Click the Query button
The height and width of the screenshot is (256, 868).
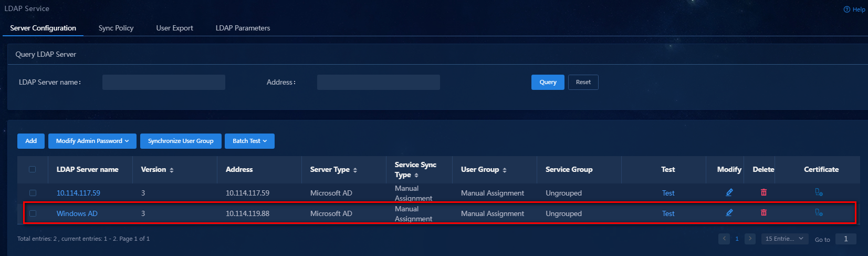pos(548,82)
